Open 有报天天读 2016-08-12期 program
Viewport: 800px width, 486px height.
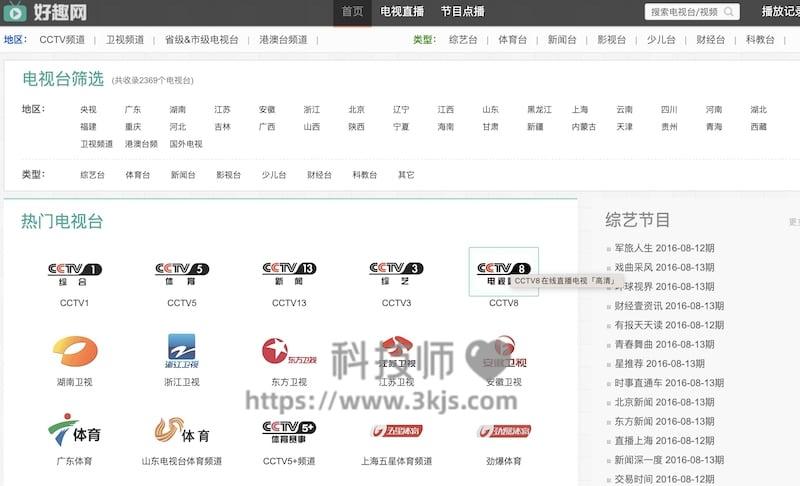[x=669, y=325]
